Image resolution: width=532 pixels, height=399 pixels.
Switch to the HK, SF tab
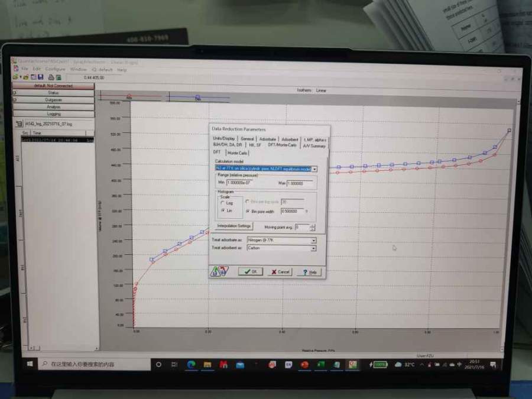point(255,145)
